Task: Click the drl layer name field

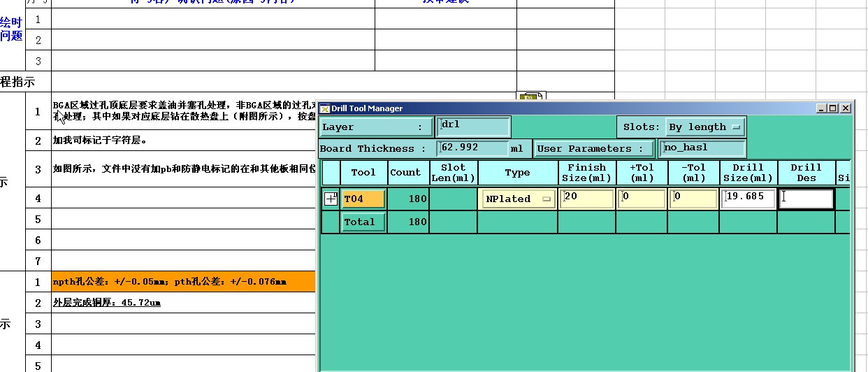Action: pyautogui.click(x=474, y=127)
